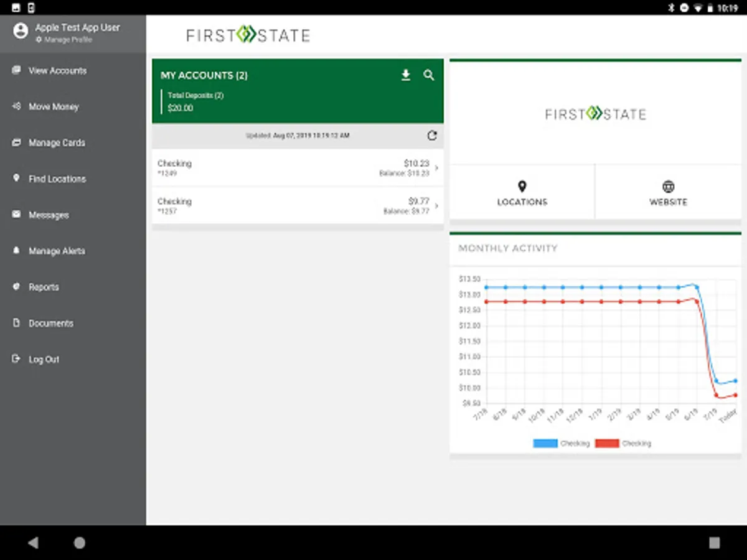Click the red data point at Today
Screen dimensions: 747x560
[736, 394]
